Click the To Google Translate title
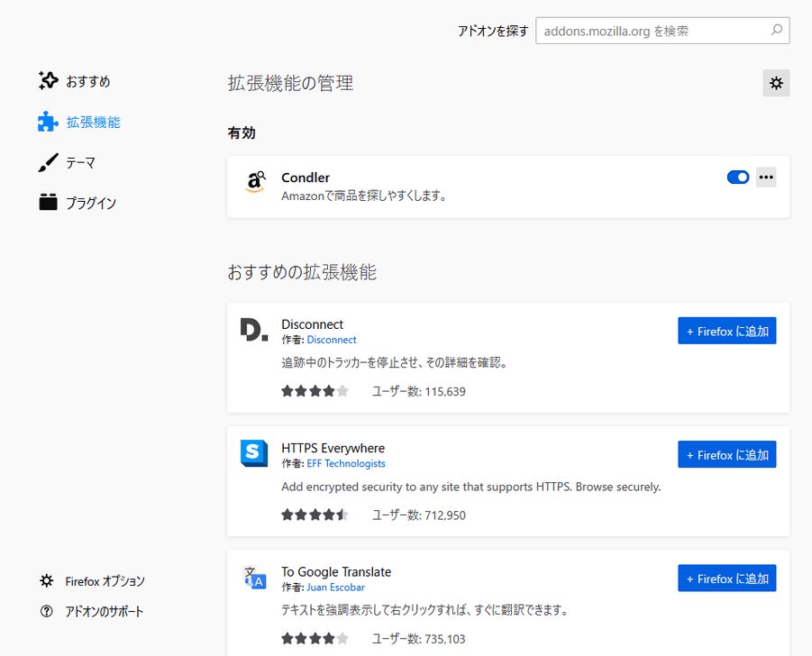812x656 pixels. 336,571
